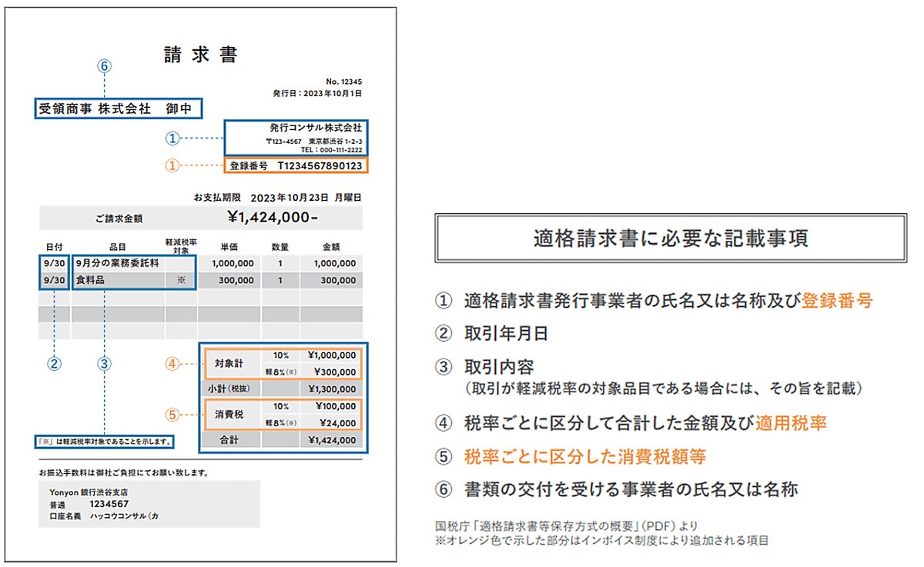The width and height of the screenshot is (924, 567).
Task: Click the blue circled 3 below the item column
Action: tap(104, 362)
